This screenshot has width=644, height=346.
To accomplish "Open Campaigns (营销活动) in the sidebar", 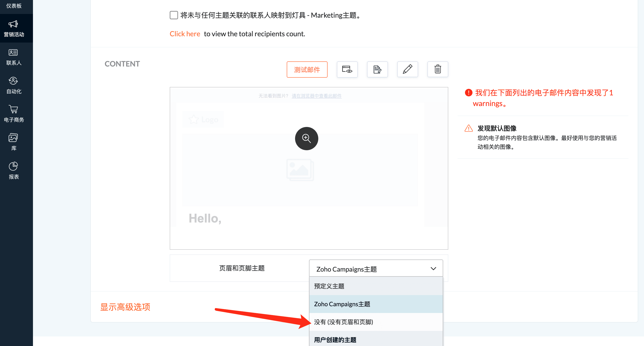I will click(x=14, y=29).
